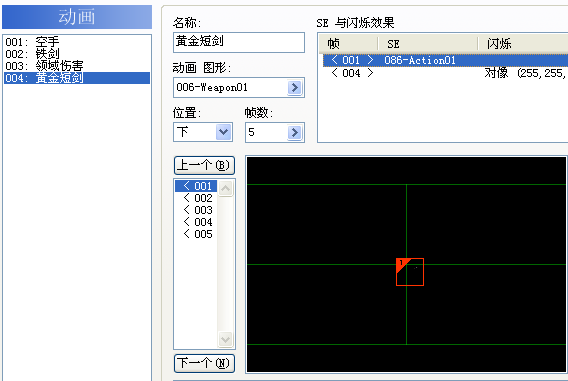Select animation 002: 铁剑 in list
The height and width of the screenshot is (381, 568).
pyautogui.click(x=77, y=54)
